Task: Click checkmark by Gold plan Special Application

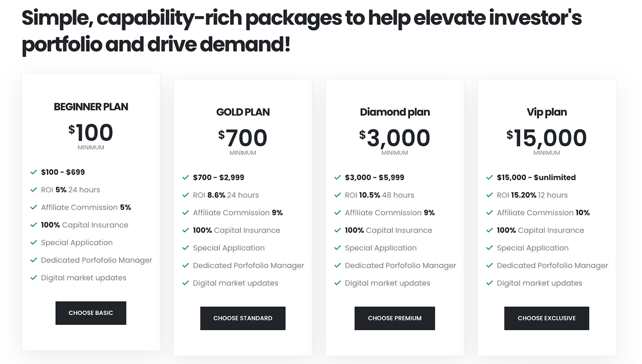Action: pos(185,248)
